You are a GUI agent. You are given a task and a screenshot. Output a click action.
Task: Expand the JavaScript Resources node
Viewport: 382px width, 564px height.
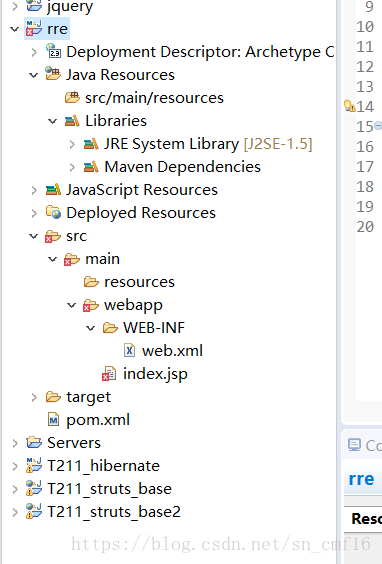(x=34, y=190)
